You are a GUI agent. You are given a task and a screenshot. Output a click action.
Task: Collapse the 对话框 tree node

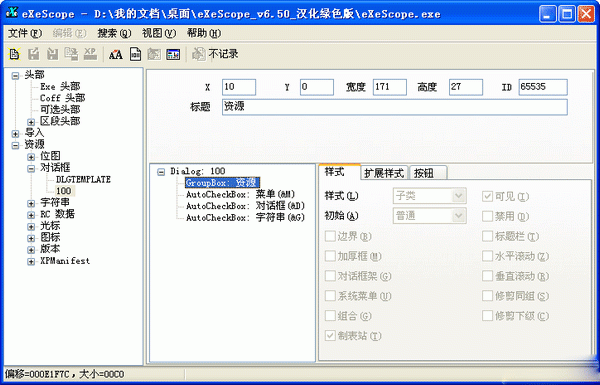(x=31, y=168)
